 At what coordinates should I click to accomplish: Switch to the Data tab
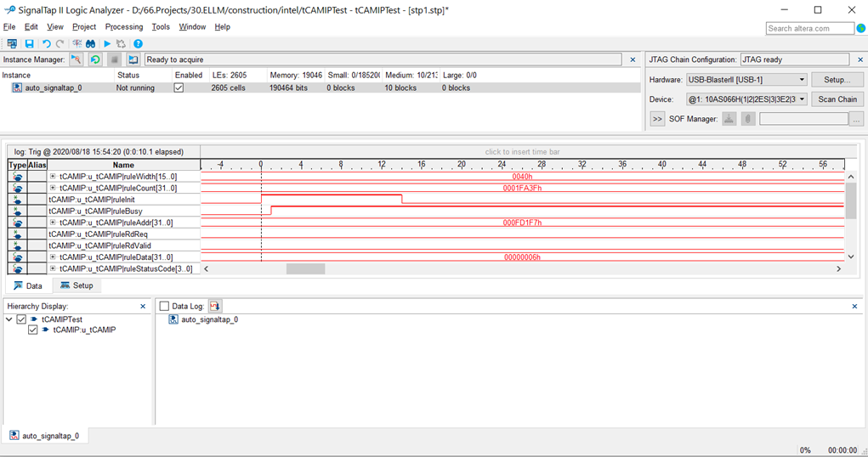28,285
